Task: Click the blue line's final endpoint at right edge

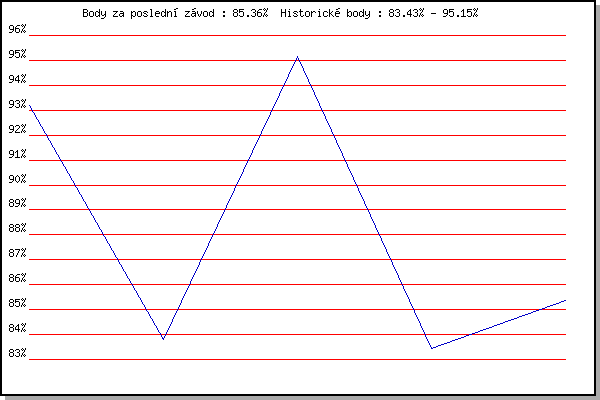Action: pos(565,300)
